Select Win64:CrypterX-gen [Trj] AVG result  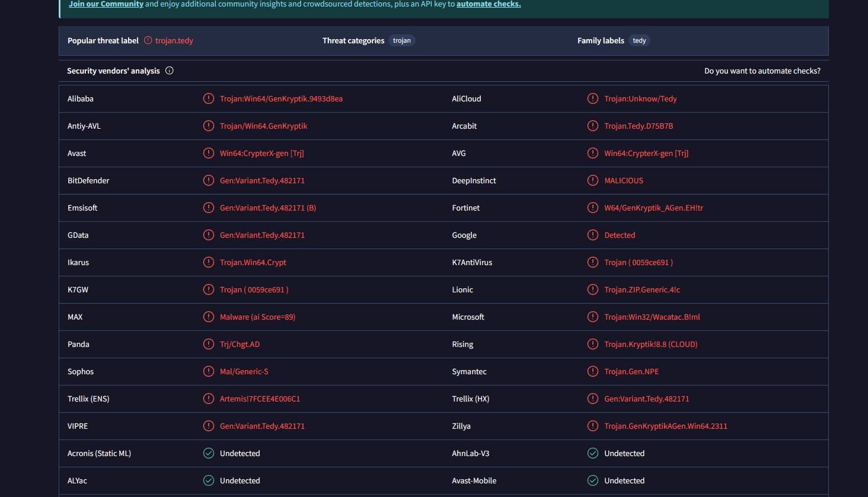coord(646,153)
